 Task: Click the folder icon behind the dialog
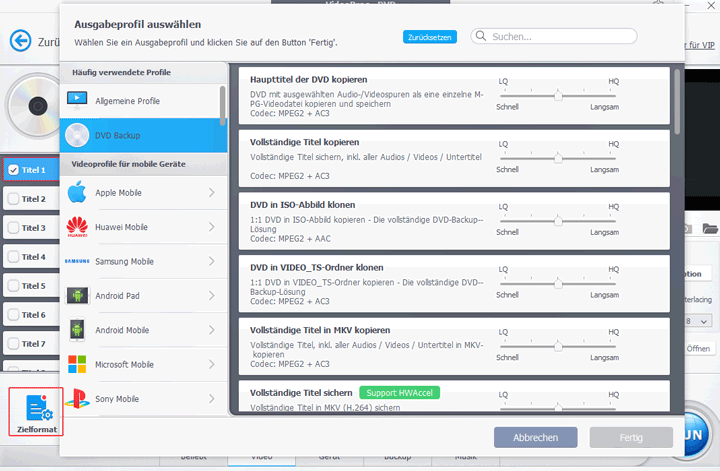pos(709,228)
